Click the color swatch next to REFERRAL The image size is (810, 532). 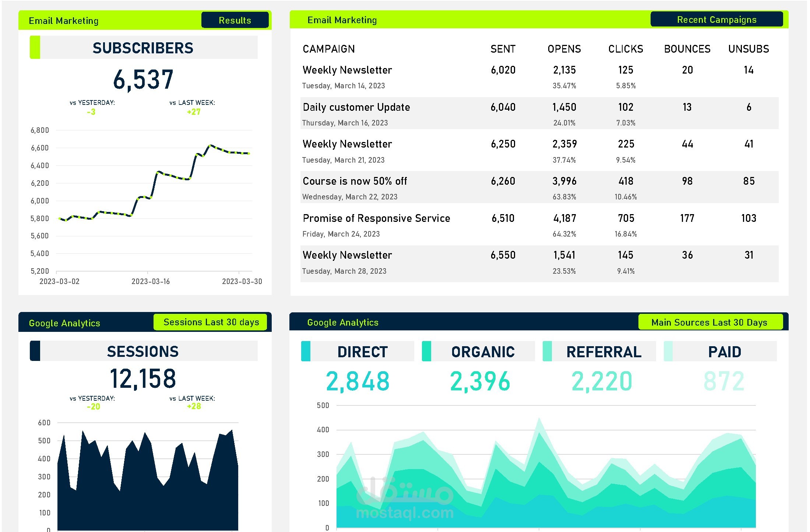[547, 351]
